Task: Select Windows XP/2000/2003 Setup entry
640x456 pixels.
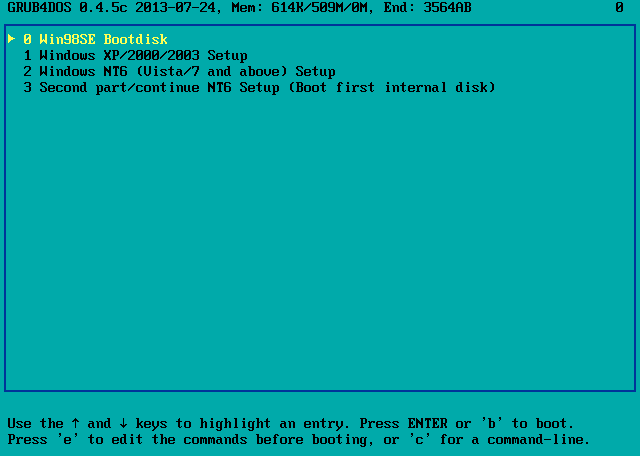Action: [x=135, y=56]
